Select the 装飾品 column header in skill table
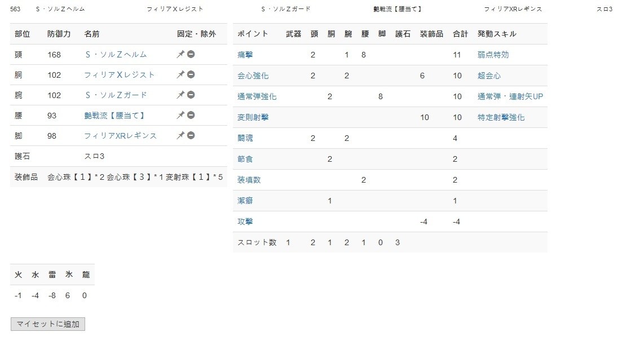The image size is (644, 341). (x=431, y=34)
